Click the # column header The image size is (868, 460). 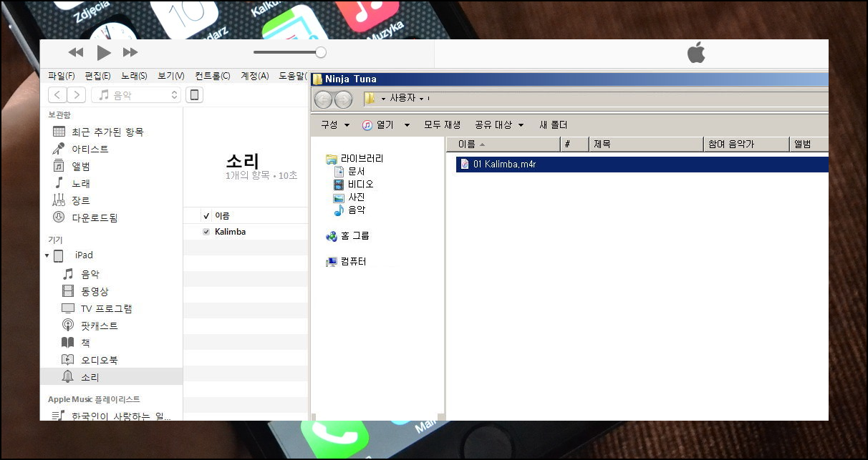(575, 145)
